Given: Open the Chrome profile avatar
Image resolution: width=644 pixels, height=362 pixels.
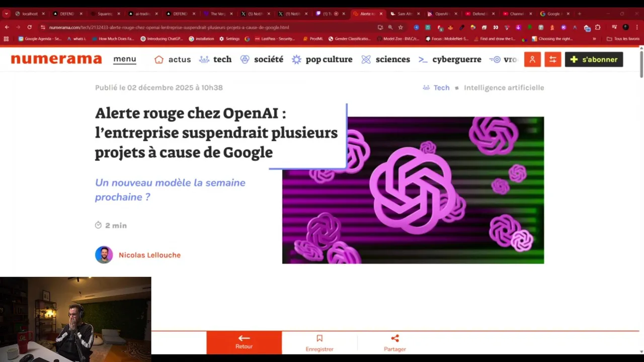Looking at the screenshot, I should pos(626,27).
